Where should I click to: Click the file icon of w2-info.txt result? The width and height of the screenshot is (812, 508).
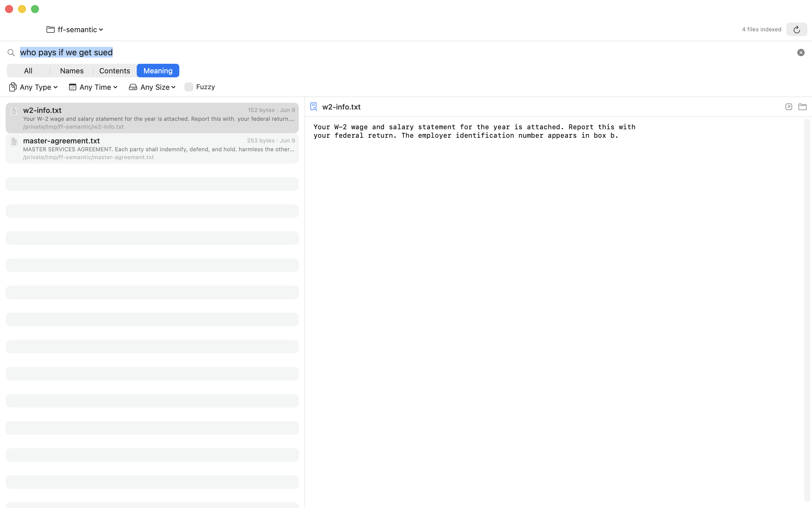pyautogui.click(x=14, y=111)
